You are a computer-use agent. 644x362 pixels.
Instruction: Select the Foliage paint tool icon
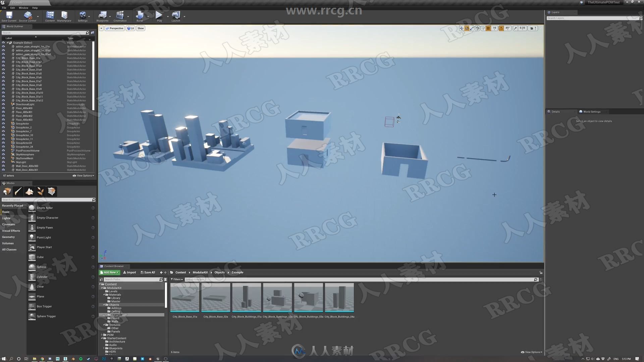coord(40,191)
